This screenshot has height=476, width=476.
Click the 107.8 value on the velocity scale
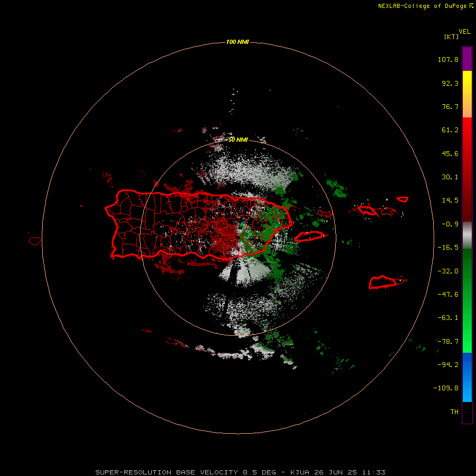[448, 59]
